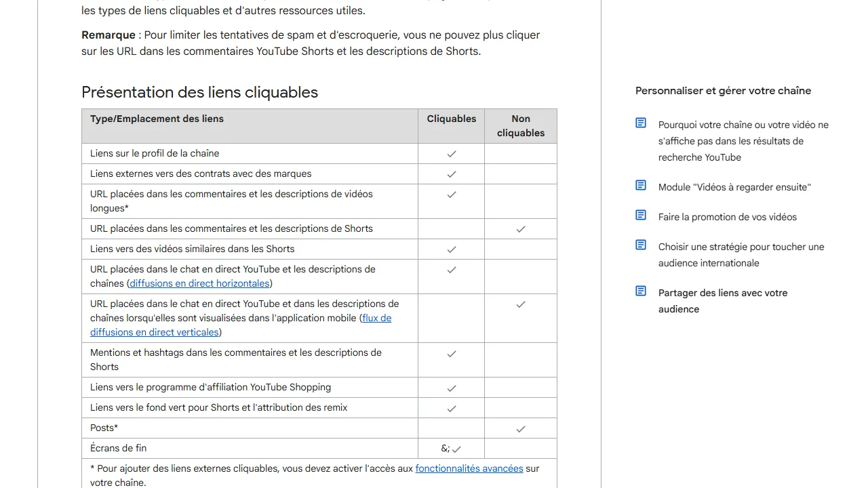Image resolution: width=868 pixels, height=488 pixels.
Task: Open the 'diffusions en direct horizontales' link
Action: pos(199,283)
